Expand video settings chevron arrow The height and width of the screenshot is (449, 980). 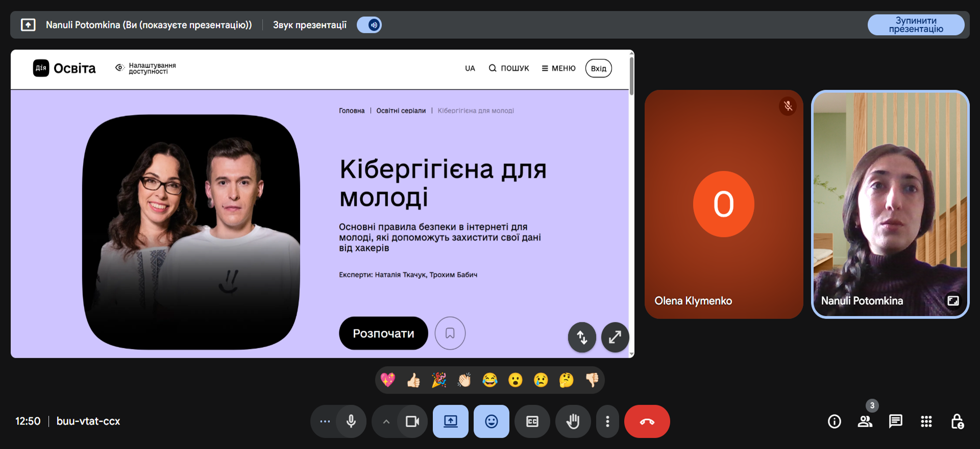(386, 421)
